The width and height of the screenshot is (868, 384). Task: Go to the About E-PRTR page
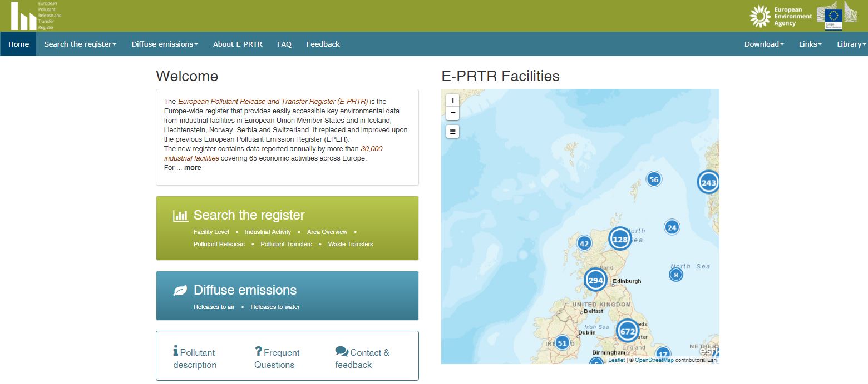[x=238, y=44]
